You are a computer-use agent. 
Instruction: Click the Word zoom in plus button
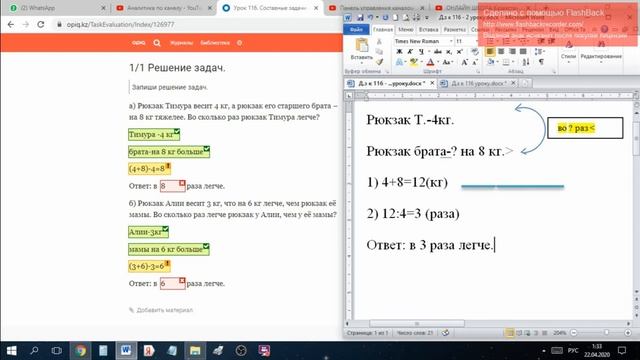pyautogui.click(x=628, y=333)
